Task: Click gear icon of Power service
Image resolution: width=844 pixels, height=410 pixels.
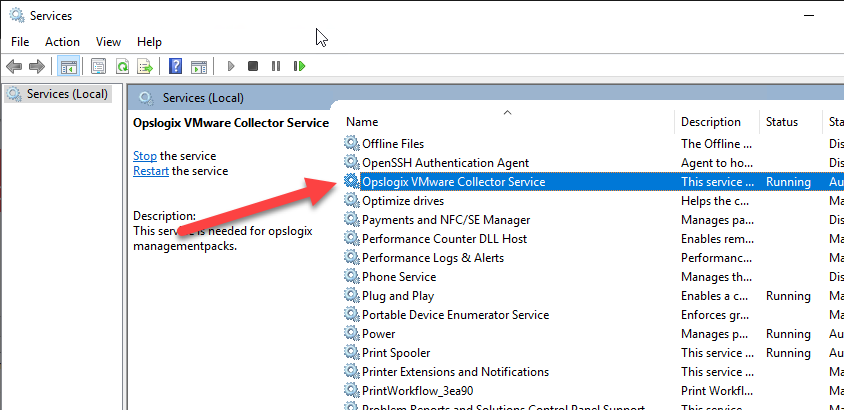Action: coord(351,333)
